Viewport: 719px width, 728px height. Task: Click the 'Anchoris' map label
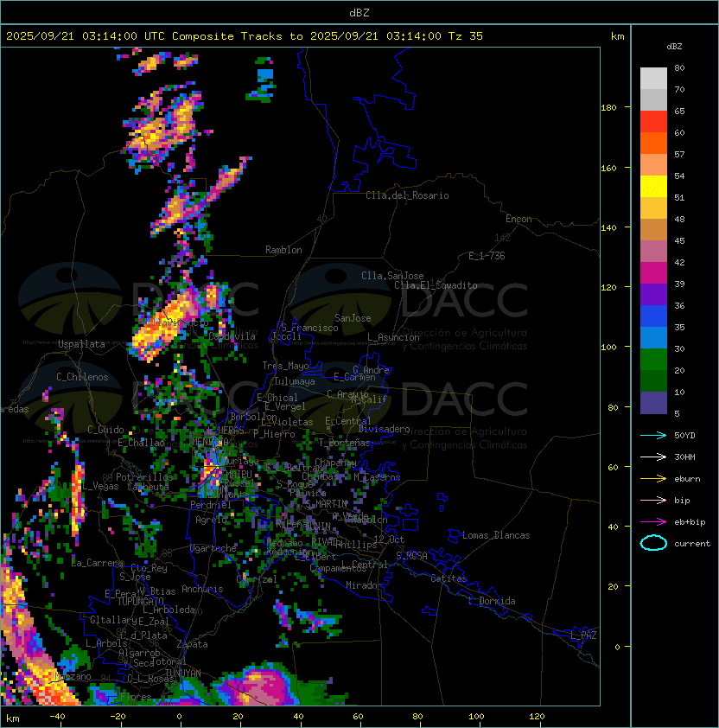click(202, 589)
